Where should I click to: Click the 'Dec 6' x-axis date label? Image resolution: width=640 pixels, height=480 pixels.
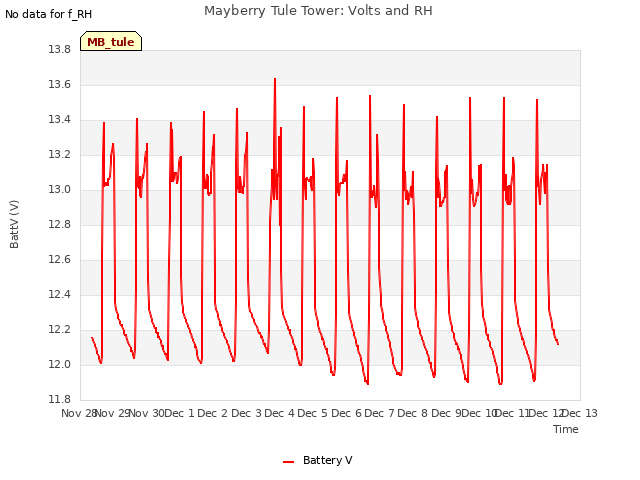coord(347,413)
